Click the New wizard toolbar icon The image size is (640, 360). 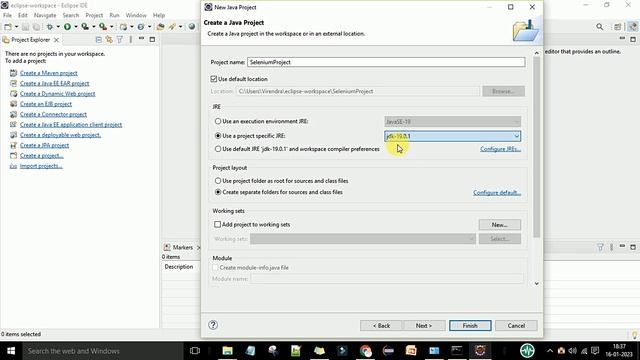pos(8,27)
